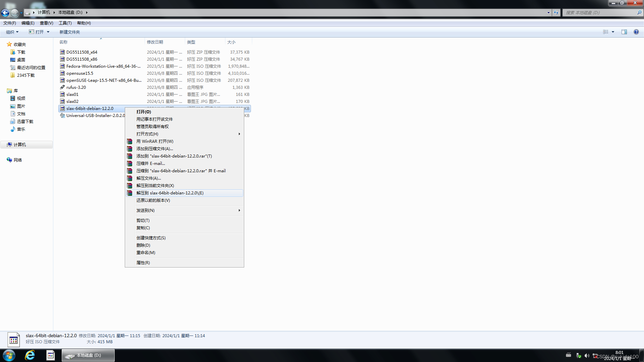This screenshot has width=644, height=362.
Task: Click the 修改日期 column header
Action: (155, 42)
